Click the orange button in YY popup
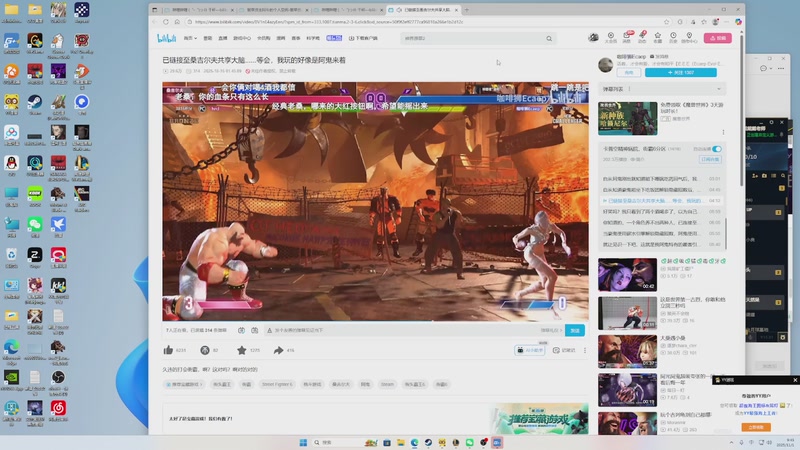 point(756,427)
